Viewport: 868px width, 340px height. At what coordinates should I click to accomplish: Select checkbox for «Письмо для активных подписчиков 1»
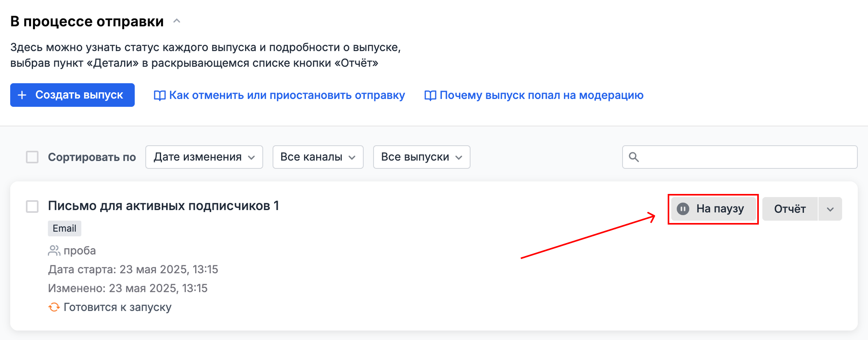(32, 206)
